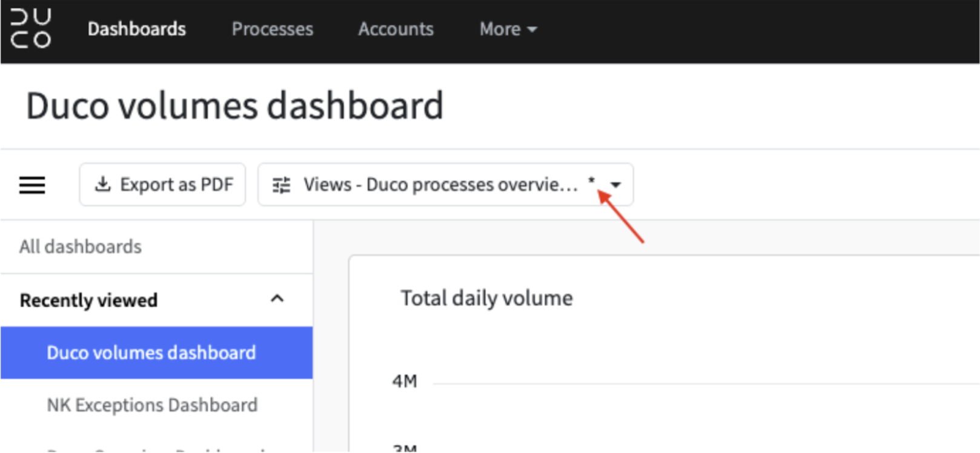The height and width of the screenshot is (453, 980).
Task: Collapse the Recently viewed section chevron
Action: click(277, 299)
